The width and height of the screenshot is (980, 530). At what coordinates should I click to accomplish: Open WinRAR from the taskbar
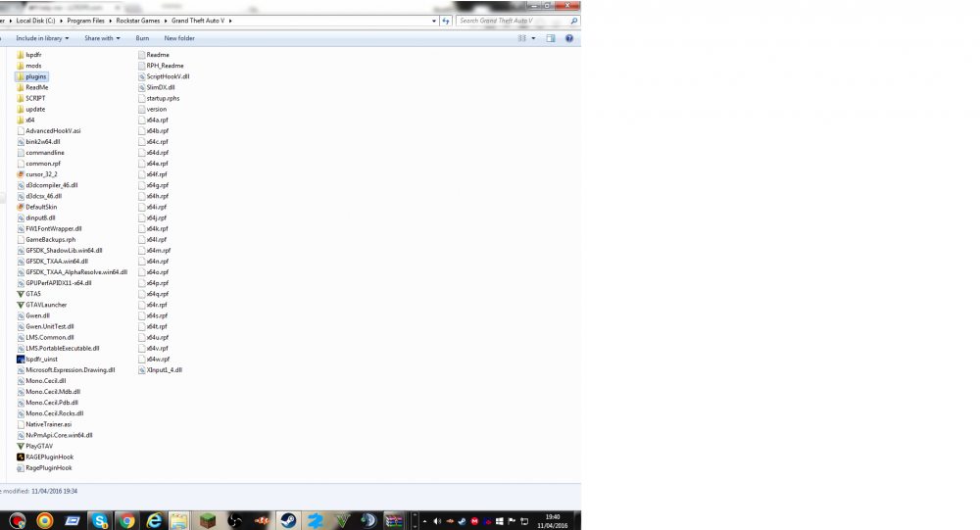(x=394, y=520)
